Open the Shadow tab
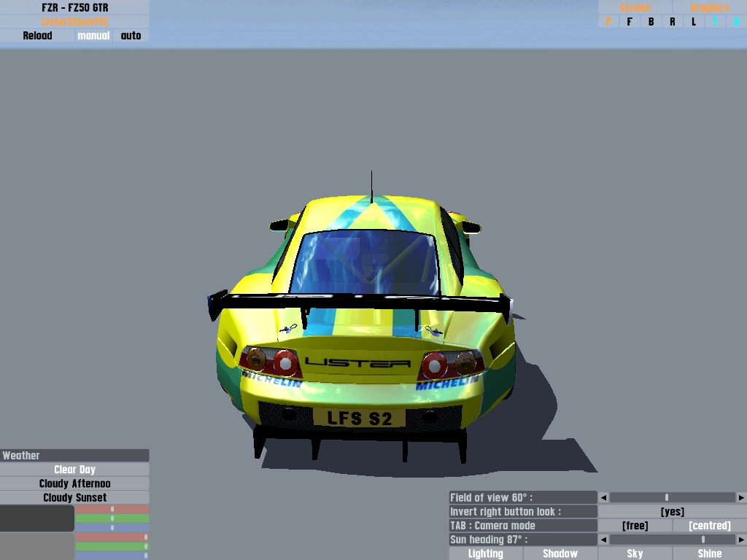Viewport: 747px width, 560px height. pos(560,553)
